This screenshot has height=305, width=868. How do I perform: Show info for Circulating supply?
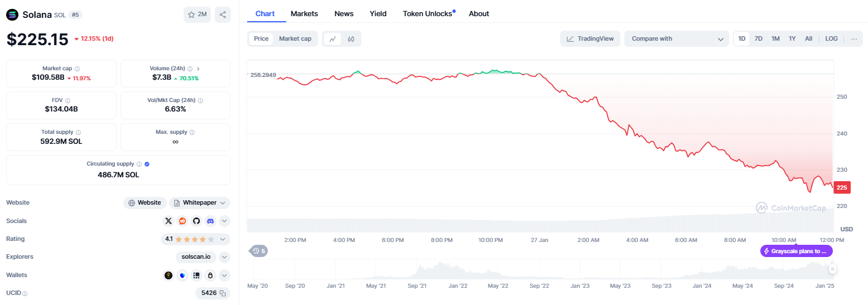[x=139, y=164]
